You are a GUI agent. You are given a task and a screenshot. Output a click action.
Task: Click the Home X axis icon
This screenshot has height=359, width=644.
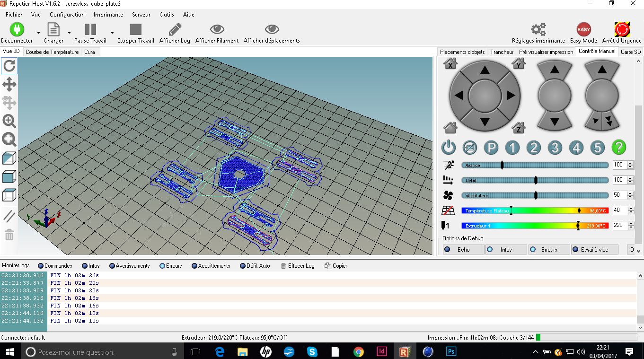tap(450, 64)
